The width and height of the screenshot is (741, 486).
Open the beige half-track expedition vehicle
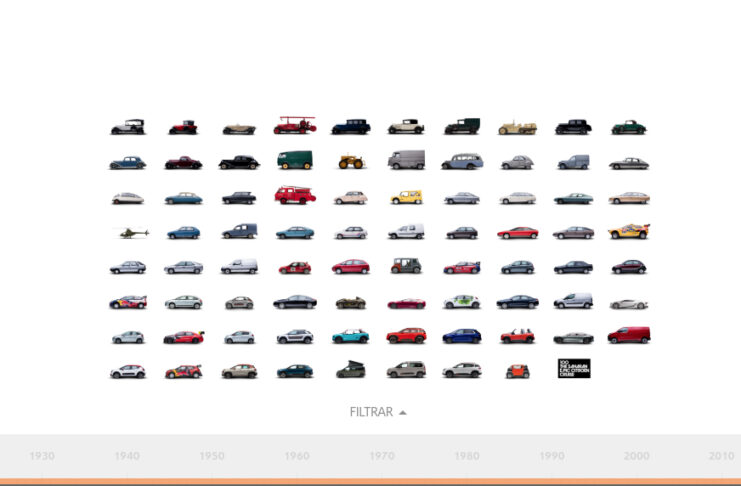pyautogui.click(x=518, y=127)
